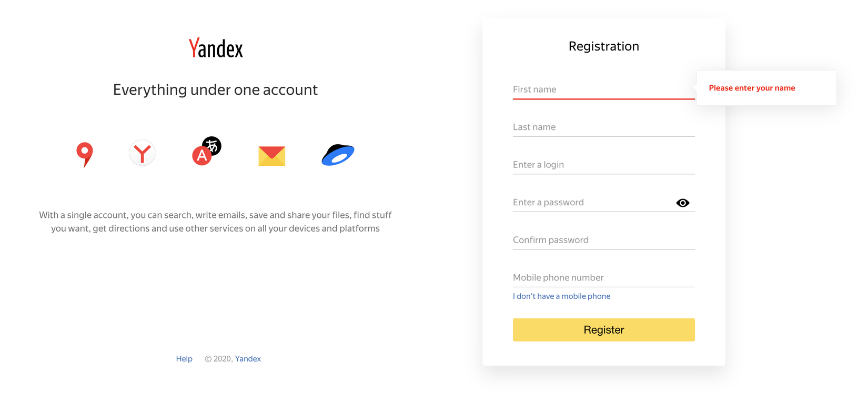Select the Yandex Translate icon

[206, 152]
